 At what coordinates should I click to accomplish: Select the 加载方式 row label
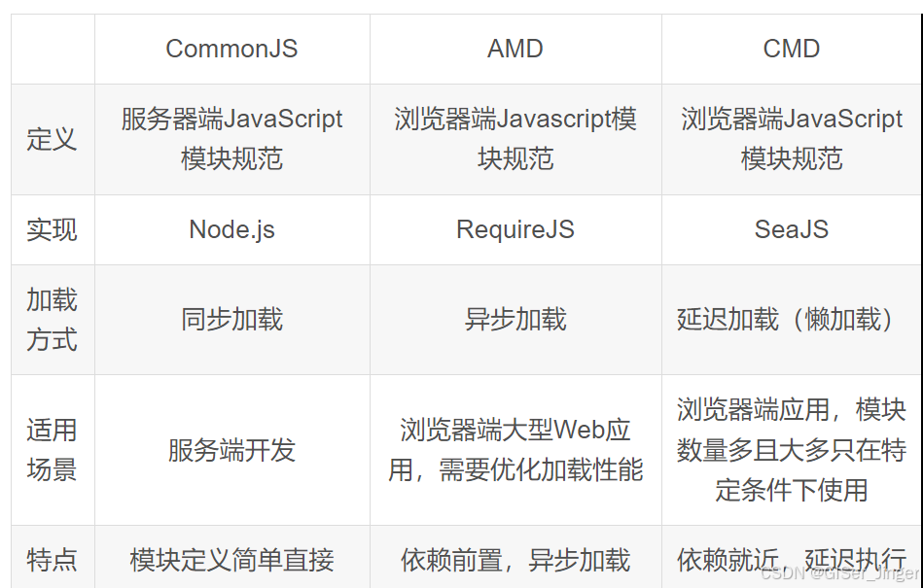coord(52,320)
